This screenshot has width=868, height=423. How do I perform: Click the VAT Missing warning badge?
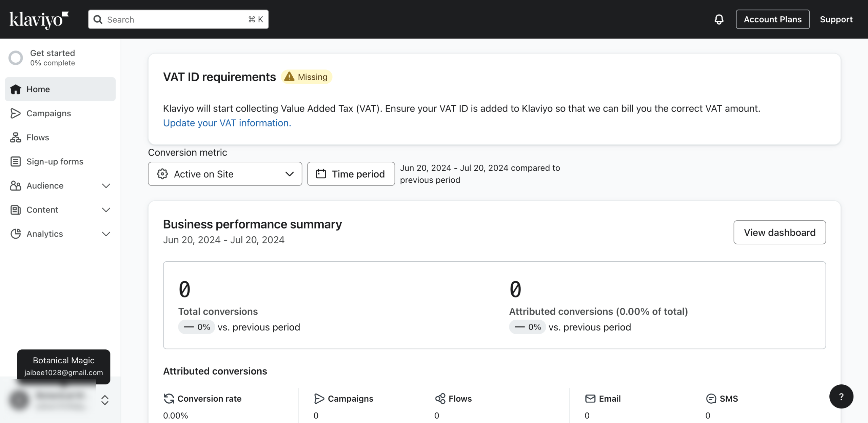pyautogui.click(x=307, y=77)
